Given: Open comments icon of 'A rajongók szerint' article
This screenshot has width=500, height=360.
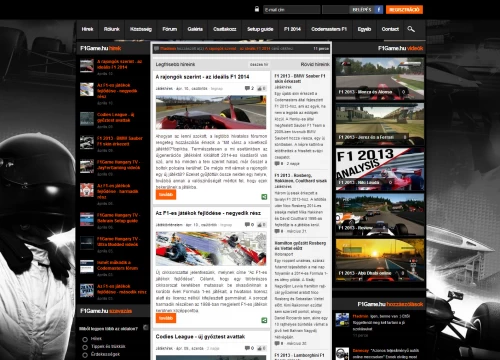Looking at the screenshot, I should tap(247, 88).
